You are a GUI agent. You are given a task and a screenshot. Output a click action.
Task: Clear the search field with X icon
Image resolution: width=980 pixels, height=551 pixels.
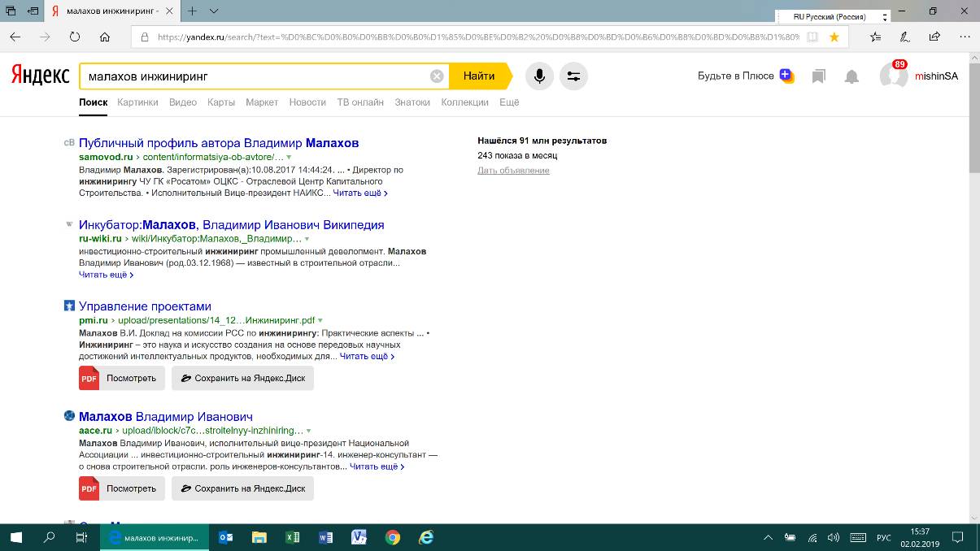point(437,76)
